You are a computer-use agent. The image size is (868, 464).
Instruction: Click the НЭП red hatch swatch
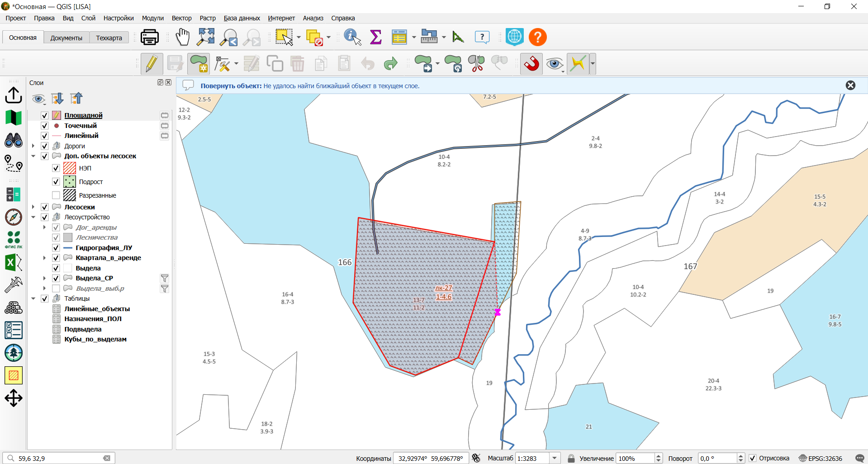click(x=70, y=168)
